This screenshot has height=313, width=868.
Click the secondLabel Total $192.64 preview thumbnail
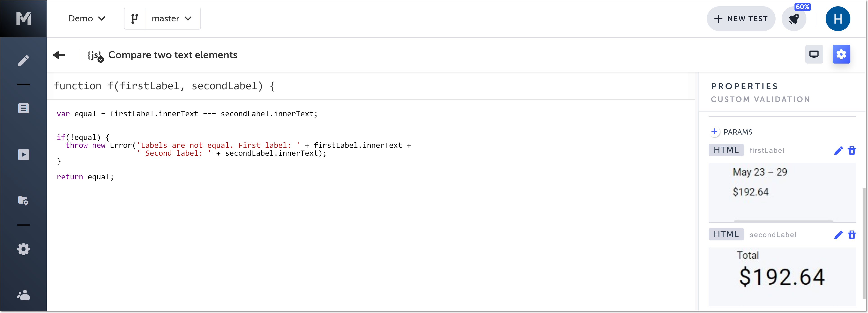pos(782,277)
